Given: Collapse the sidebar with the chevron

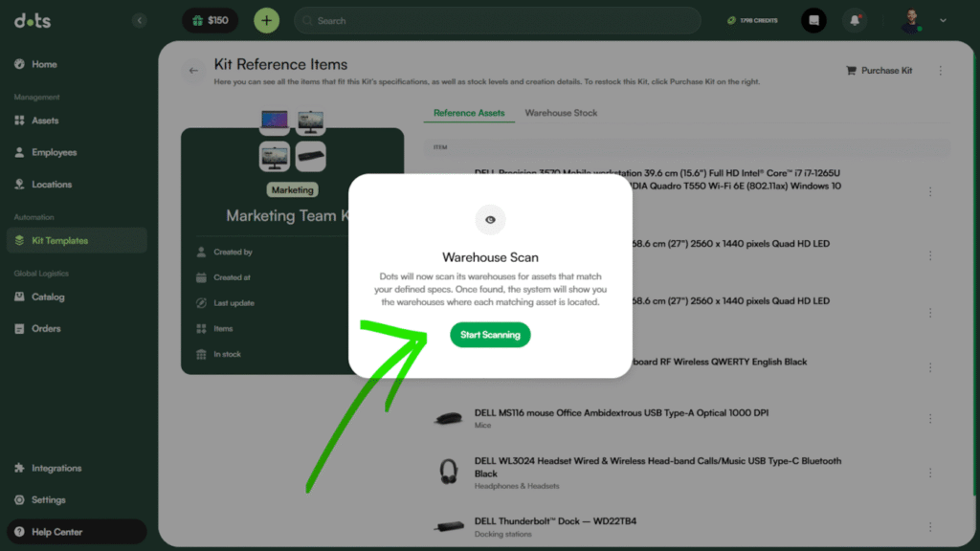Looking at the screenshot, I should coord(140,20).
